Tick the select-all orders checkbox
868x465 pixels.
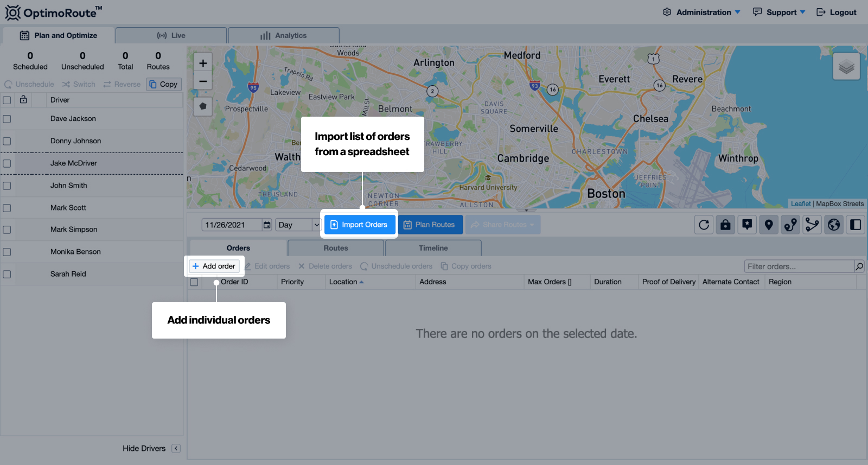[194, 282]
